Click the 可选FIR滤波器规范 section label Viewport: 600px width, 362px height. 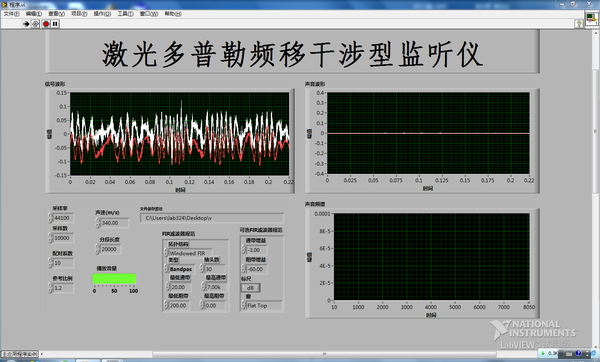click(x=261, y=230)
